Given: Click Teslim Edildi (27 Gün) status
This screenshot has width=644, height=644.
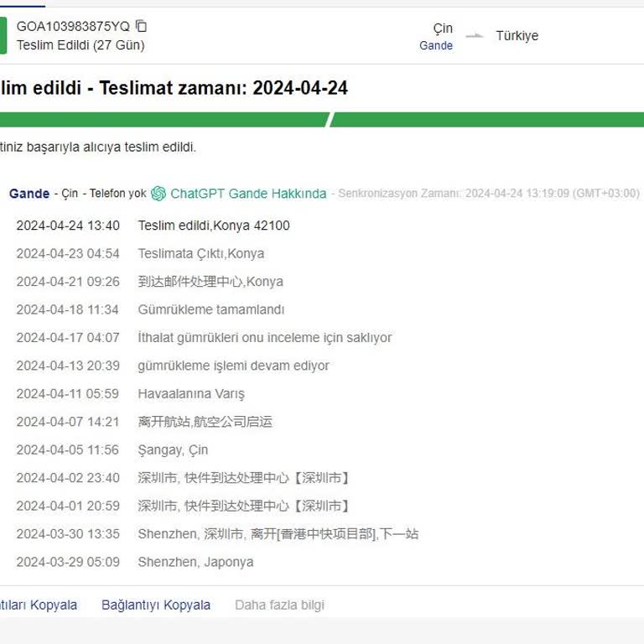Looking at the screenshot, I should (x=80, y=44).
